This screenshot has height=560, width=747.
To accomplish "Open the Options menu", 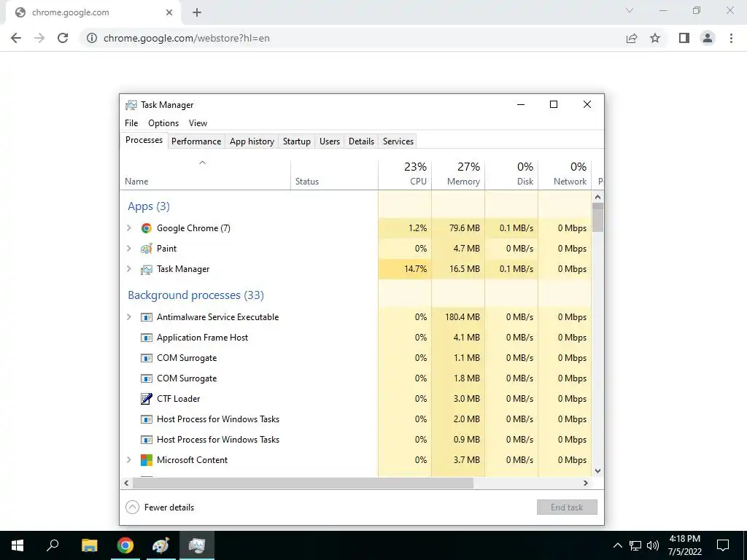I will pyautogui.click(x=163, y=123).
